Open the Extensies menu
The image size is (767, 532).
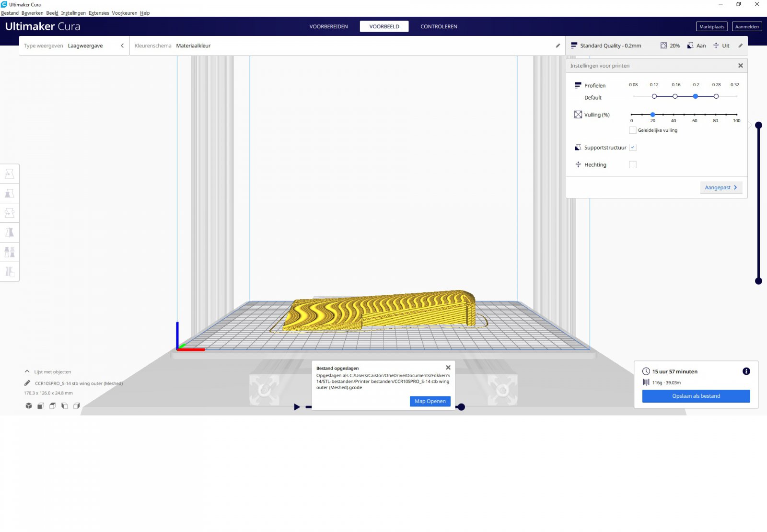tap(99, 13)
